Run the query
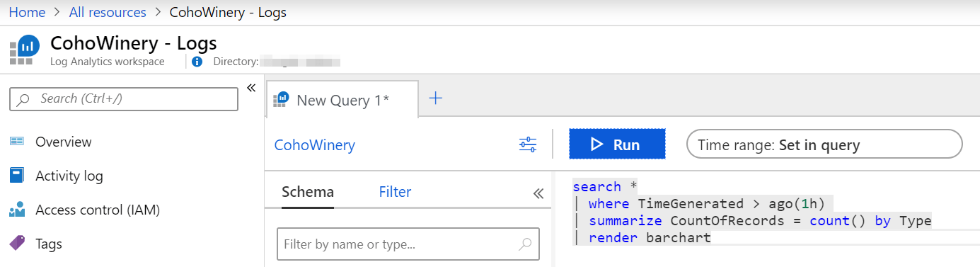This screenshot has height=267, width=980. (617, 144)
